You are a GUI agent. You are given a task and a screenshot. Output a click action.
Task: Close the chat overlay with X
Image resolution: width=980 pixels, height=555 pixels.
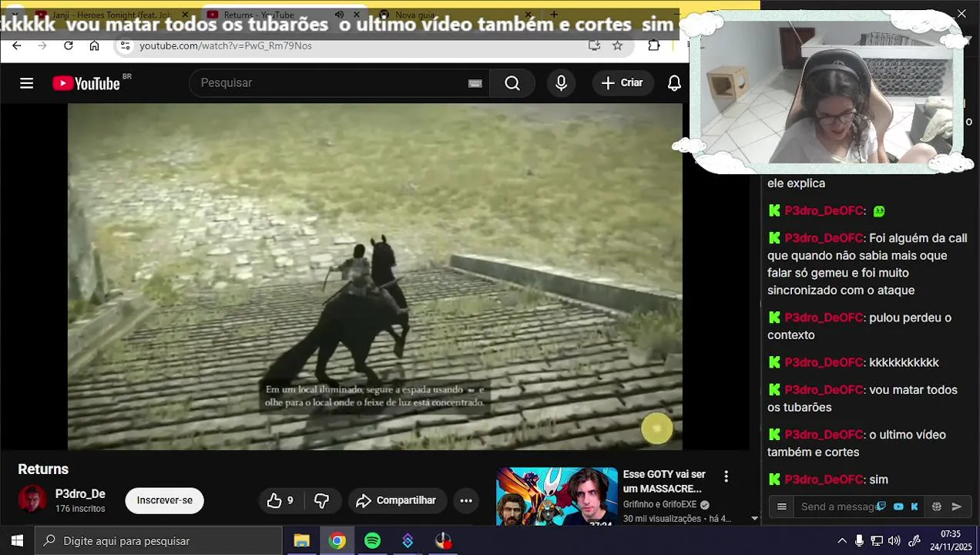962,14
